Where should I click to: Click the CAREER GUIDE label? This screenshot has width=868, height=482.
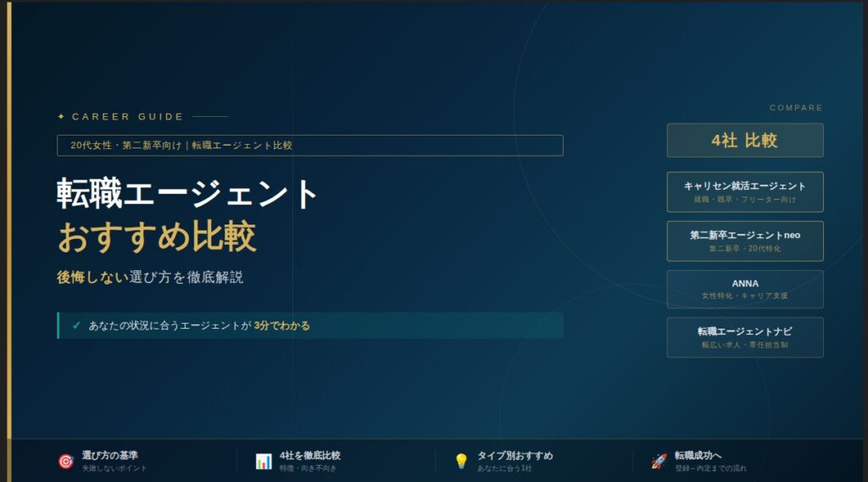128,117
